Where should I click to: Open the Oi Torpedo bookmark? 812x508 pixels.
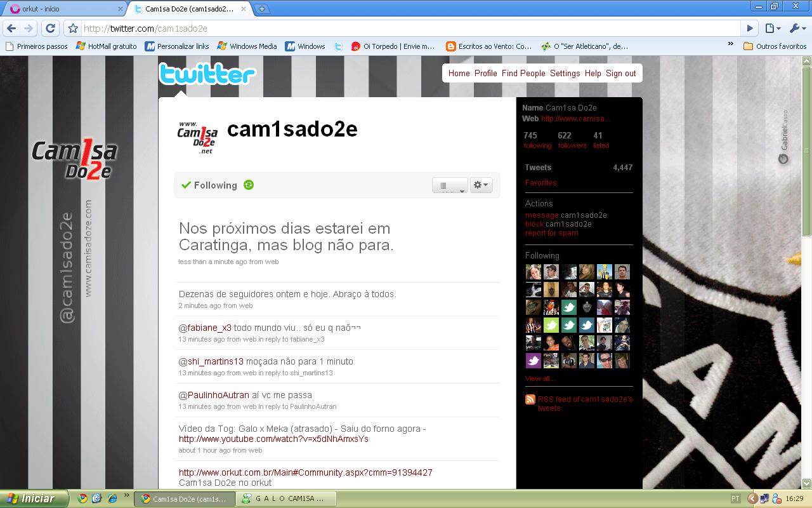(393, 46)
